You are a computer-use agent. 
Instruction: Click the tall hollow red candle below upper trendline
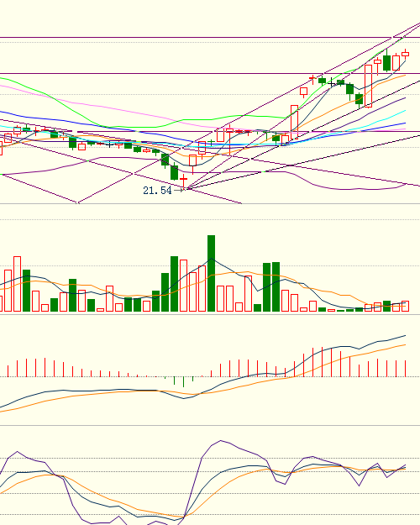pyautogui.click(x=368, y=86)
